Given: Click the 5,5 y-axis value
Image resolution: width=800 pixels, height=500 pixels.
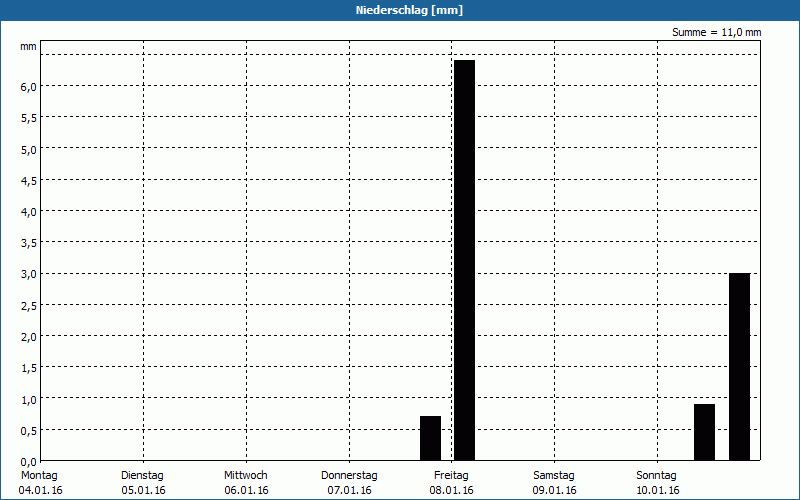Looking at the screenshot, I should click(29, 118).
